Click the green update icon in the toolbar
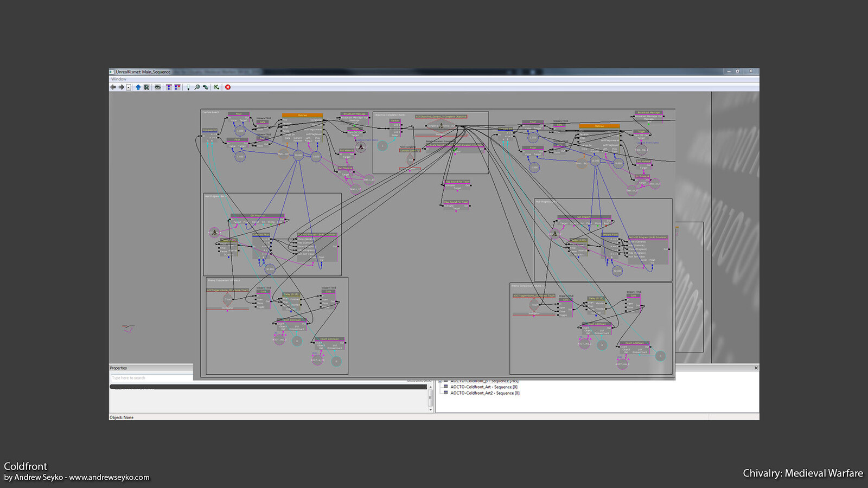 click(x=206, y=87)
